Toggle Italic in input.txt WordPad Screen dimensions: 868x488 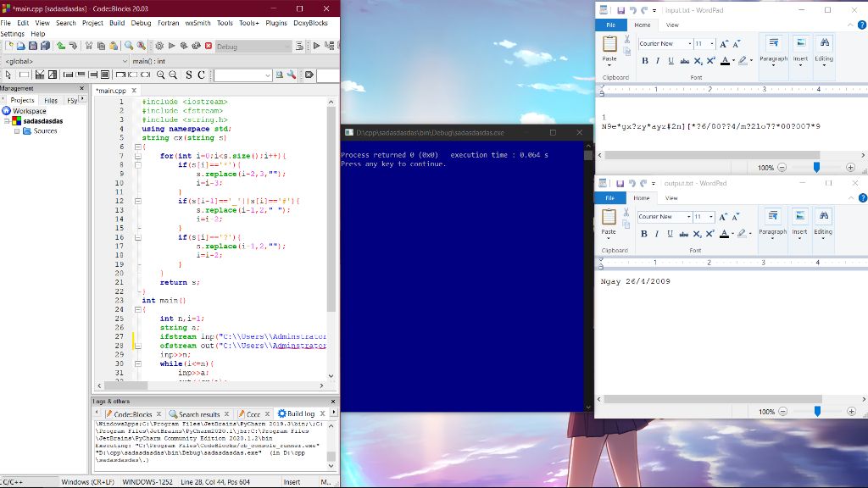pyautogui.click(x=658, y=61)
